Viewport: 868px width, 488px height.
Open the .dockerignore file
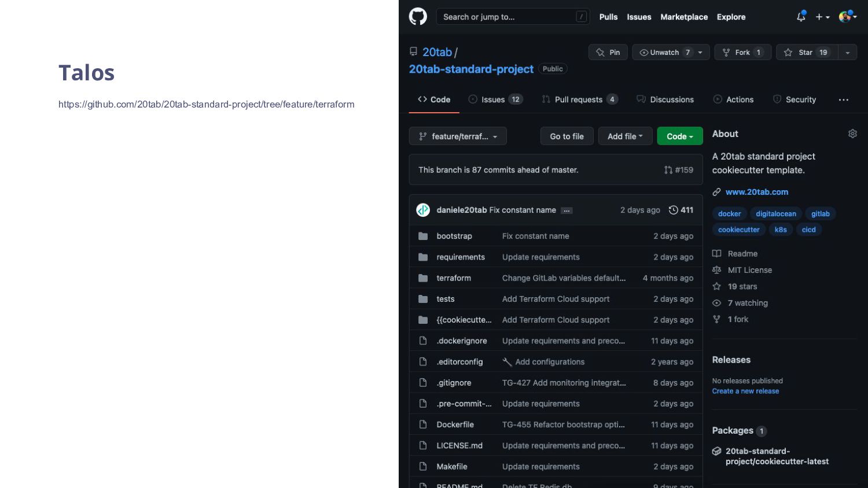(462, 341)
